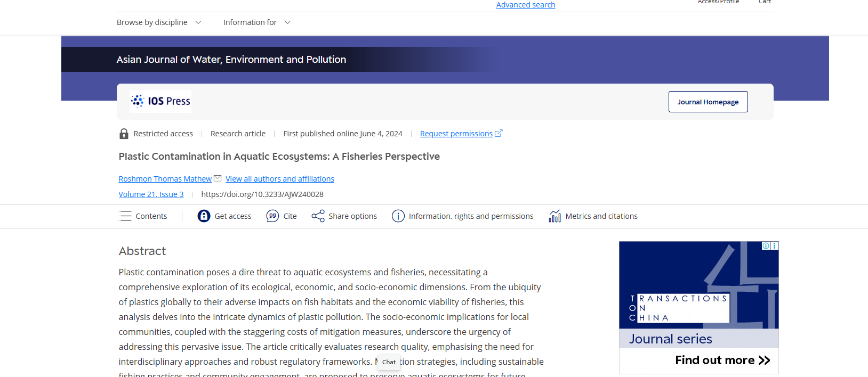This screenshot has width=868, height=377.
Task: Click the Cite quotation icon
Action: (272, 216)
